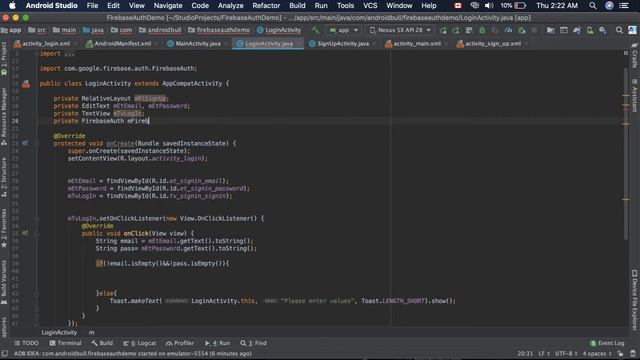Close the AndroidManifest.xml tab
The image size is (640, 360).
(x=157, y=44)
